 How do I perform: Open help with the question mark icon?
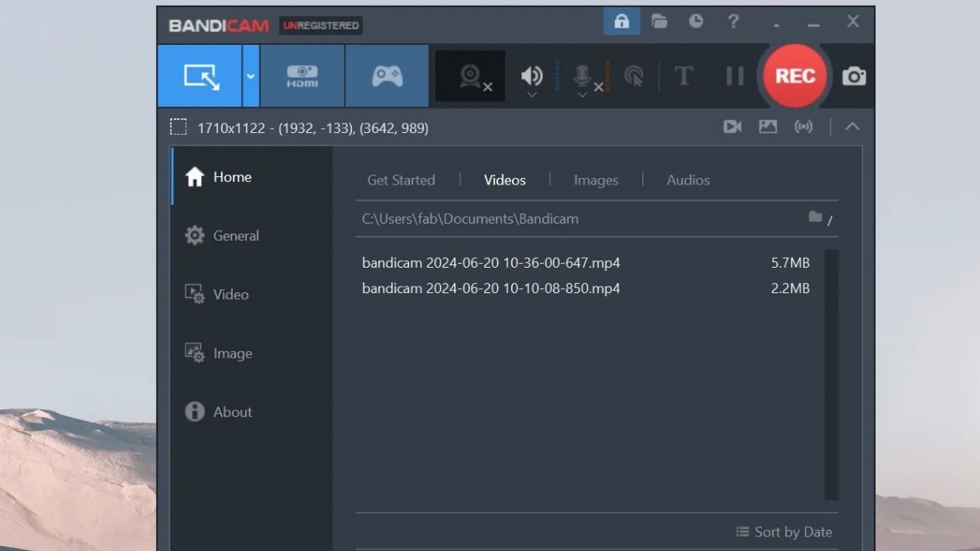(733, 22)
